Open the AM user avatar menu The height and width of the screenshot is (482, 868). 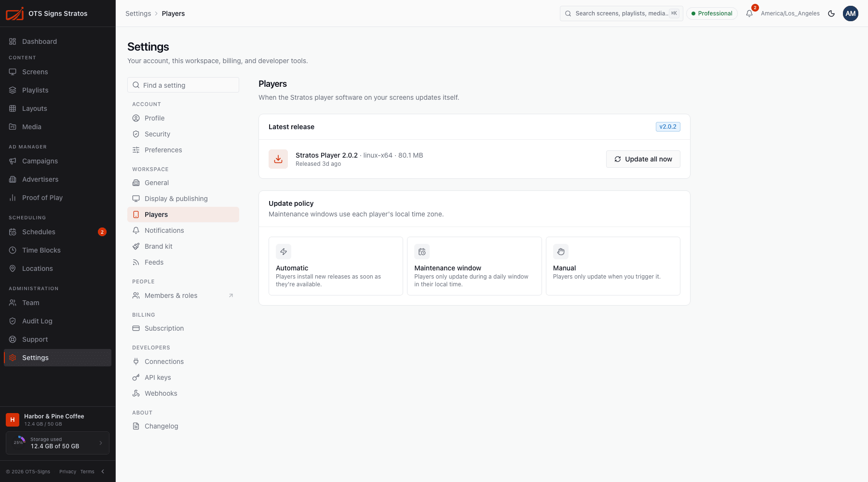pos(851,13)
